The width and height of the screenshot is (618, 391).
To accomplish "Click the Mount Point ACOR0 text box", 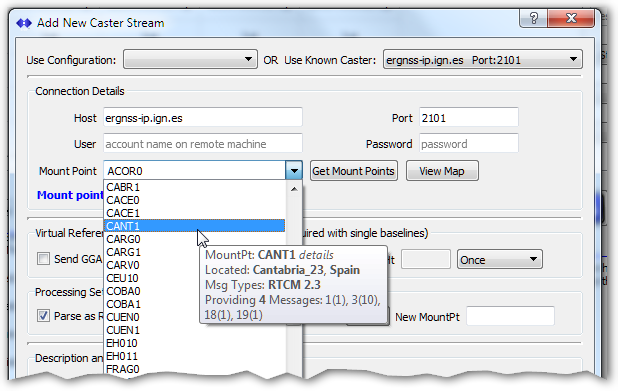I will click(194, 171).
